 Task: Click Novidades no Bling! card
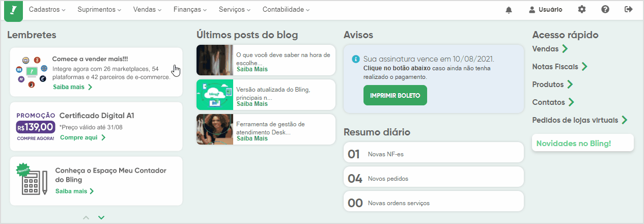pyautogui.click(x=582, y=143)
